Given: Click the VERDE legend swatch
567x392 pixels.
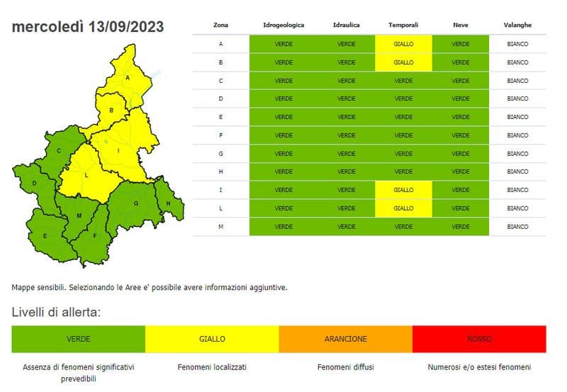Looking at the screenshot, I should (78, 339).
